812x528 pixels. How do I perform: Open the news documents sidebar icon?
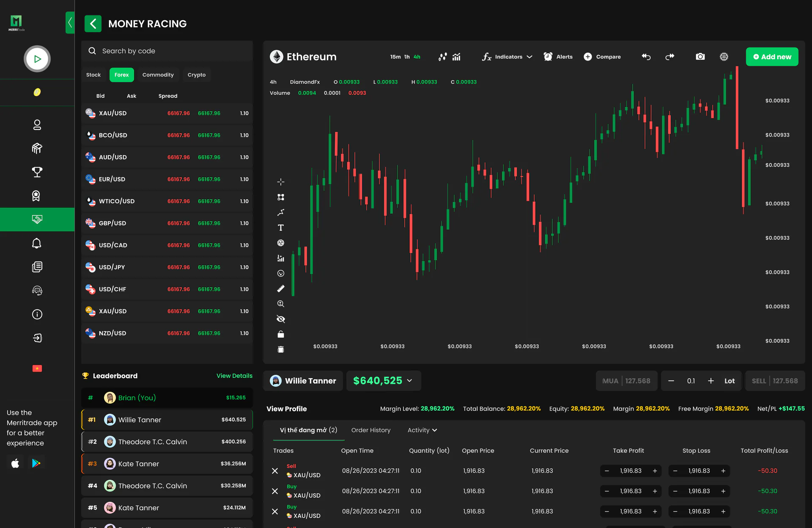37,267
